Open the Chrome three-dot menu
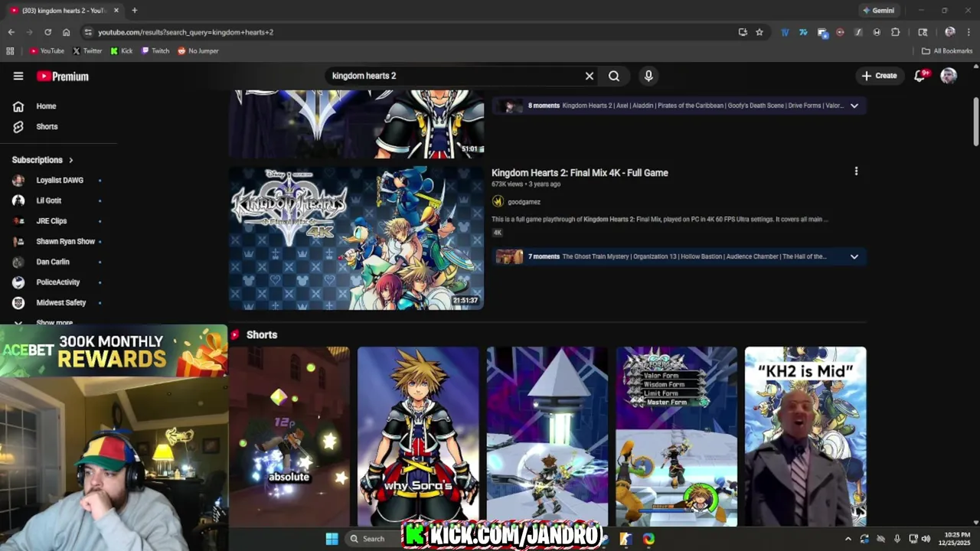Viewport: 980px width, 551px height. pyautogui.click(x=969, y=32)
